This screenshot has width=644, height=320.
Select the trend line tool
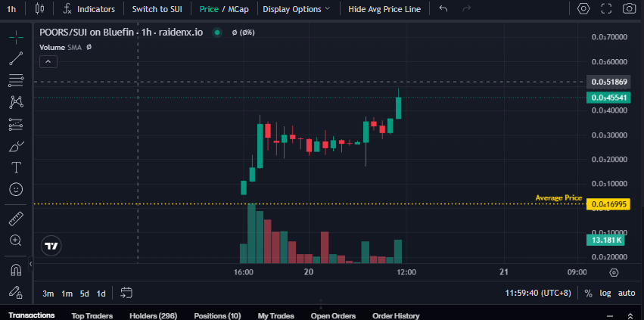16,59
